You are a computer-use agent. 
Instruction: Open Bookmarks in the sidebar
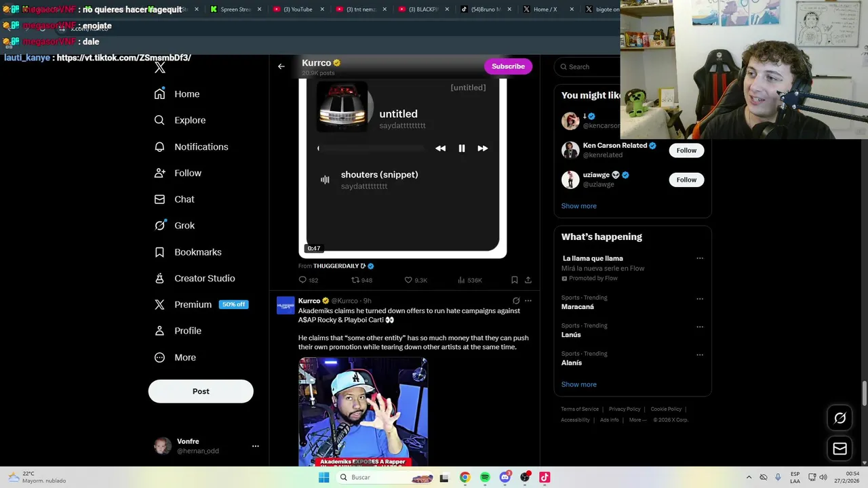point(188,252)
